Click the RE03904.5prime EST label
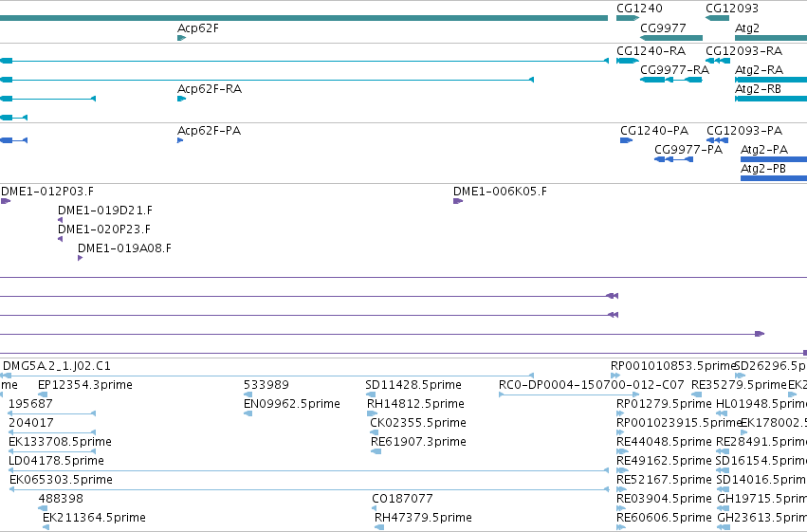This screenshot has width=807, height=532. (664, 499)
